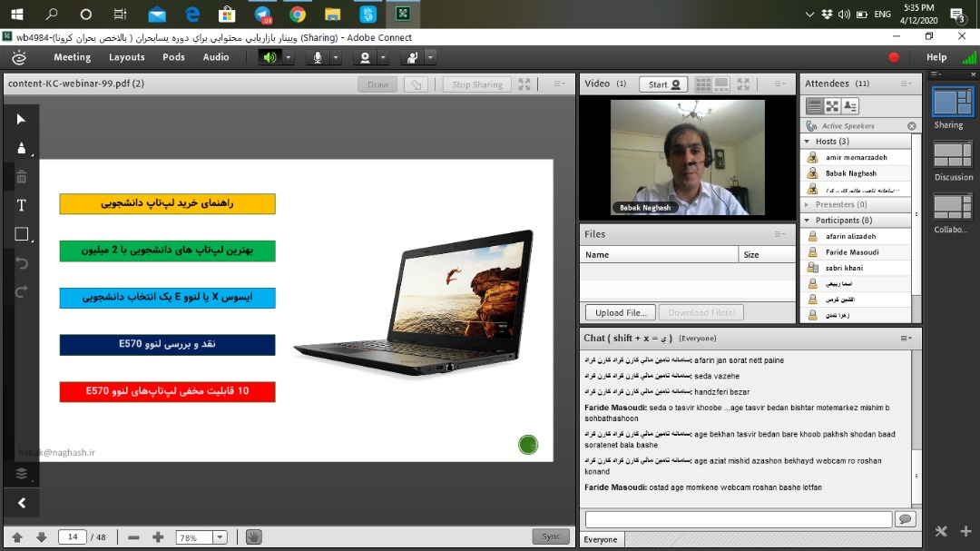The image size is (980, 551).
Task: Select the Text tool
Action: point(21,205)
